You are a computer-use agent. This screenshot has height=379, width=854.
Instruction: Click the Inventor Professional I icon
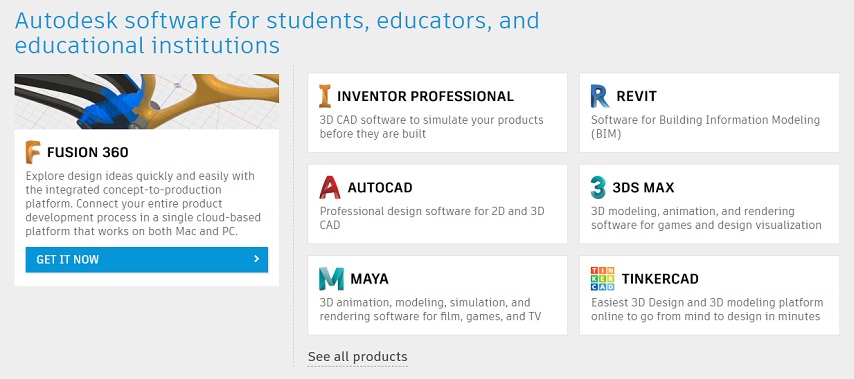point(325,96)
